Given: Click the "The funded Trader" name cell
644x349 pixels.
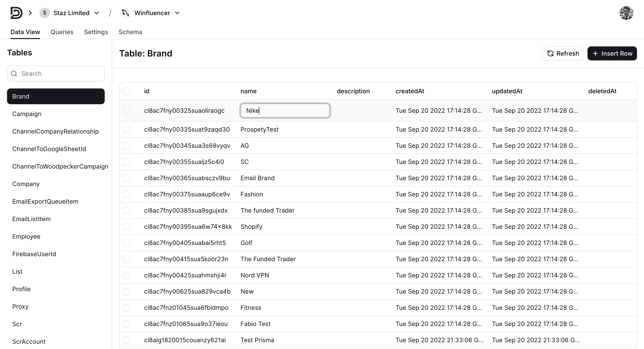Looking at the screenshot, I should (267, 210).
